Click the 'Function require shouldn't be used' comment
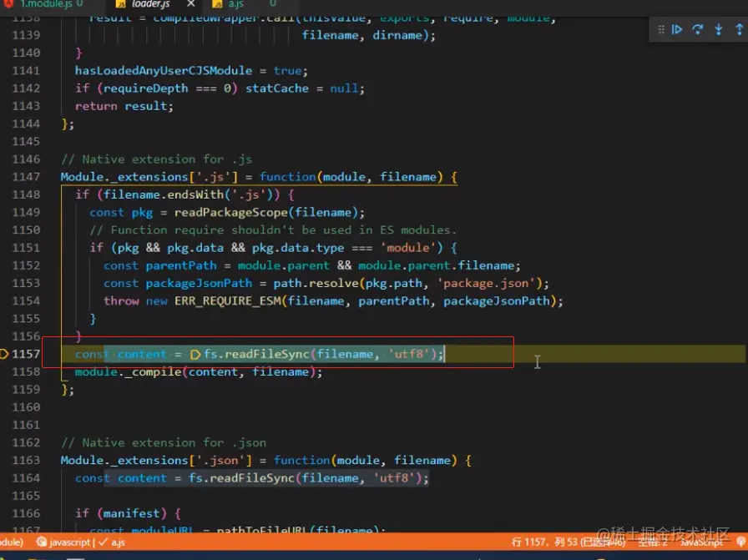Image resolution: width=748 pixels, height=560 pixels. click(x=273, y=230)
